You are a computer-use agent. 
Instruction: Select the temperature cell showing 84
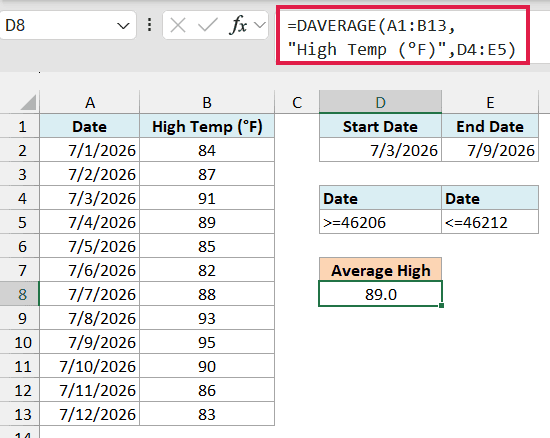coord(207,150)
